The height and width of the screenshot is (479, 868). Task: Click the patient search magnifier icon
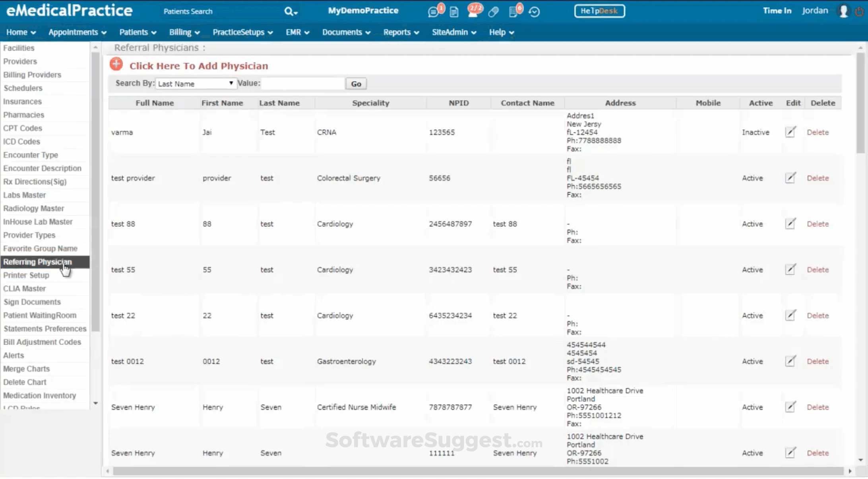click(x=290, y=12)
